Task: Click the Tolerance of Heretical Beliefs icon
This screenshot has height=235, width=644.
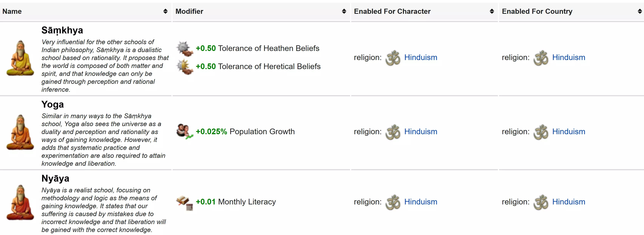Action: [x=184, y=67]
